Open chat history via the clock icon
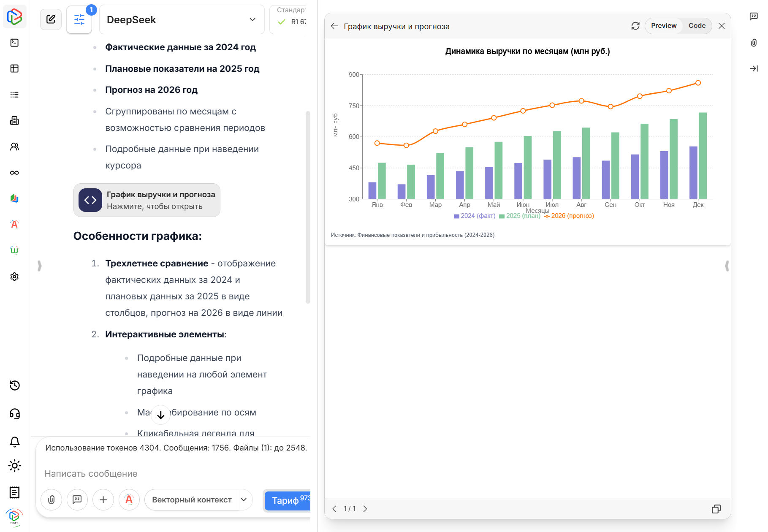 (x=14, y=385)
